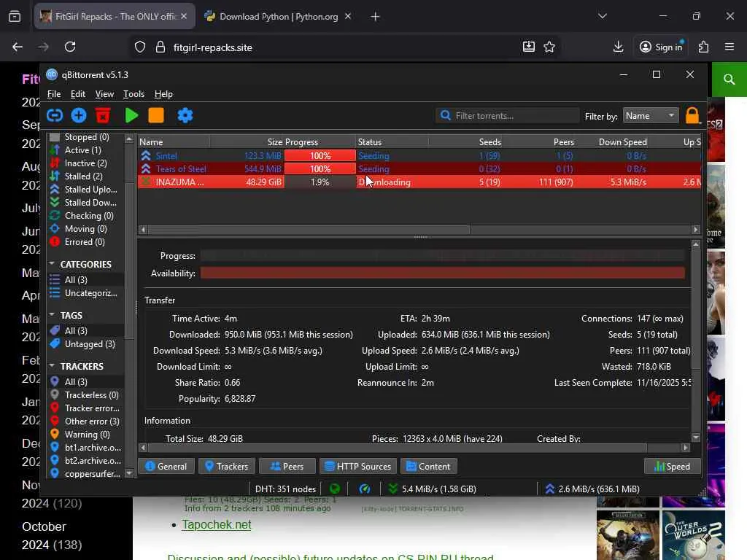Close the FitGirl Repacks browser tab
This screenshot has width=747, height=560.
tap(184, 16)
